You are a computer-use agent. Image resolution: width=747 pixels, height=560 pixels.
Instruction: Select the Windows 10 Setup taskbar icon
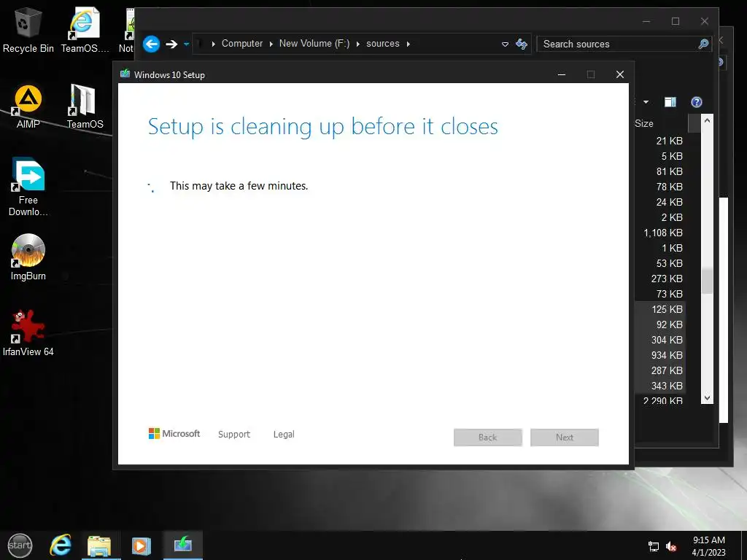(183, 545)
